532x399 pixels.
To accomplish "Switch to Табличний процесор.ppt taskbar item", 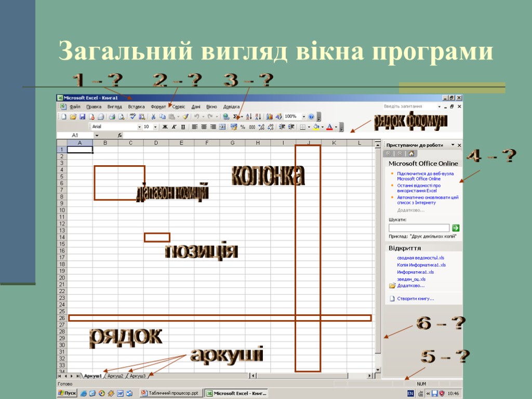I will point(171,393).
